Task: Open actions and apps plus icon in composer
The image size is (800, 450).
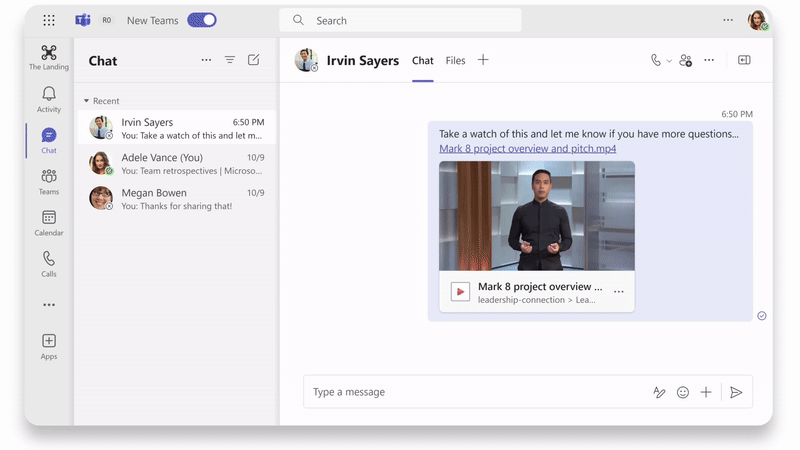Action: click(706, 392)
